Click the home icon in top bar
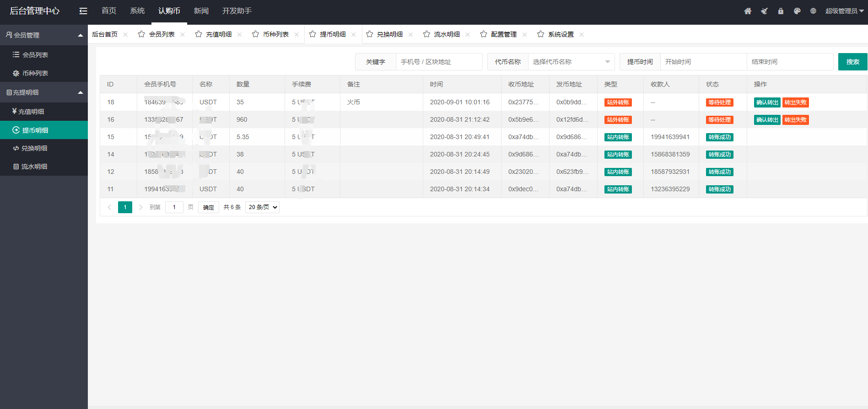This screenshot has height=409, width=868. tap(748, 11)
